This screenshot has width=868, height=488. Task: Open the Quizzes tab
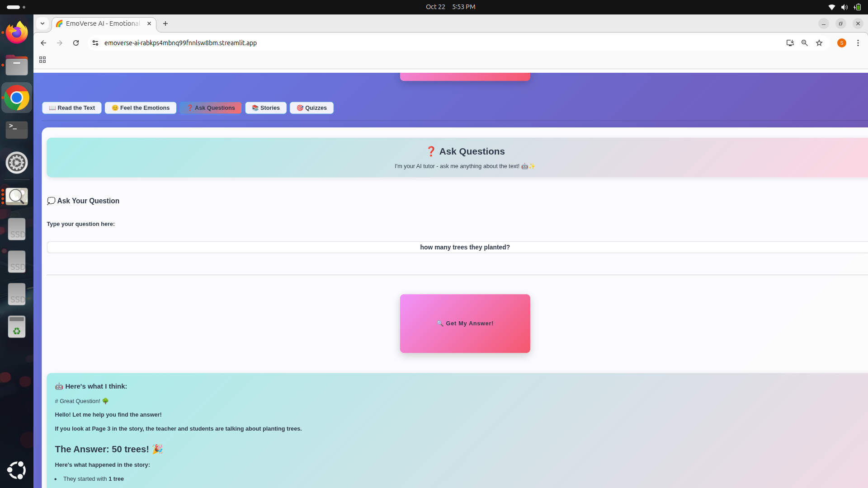pos(311,108)
